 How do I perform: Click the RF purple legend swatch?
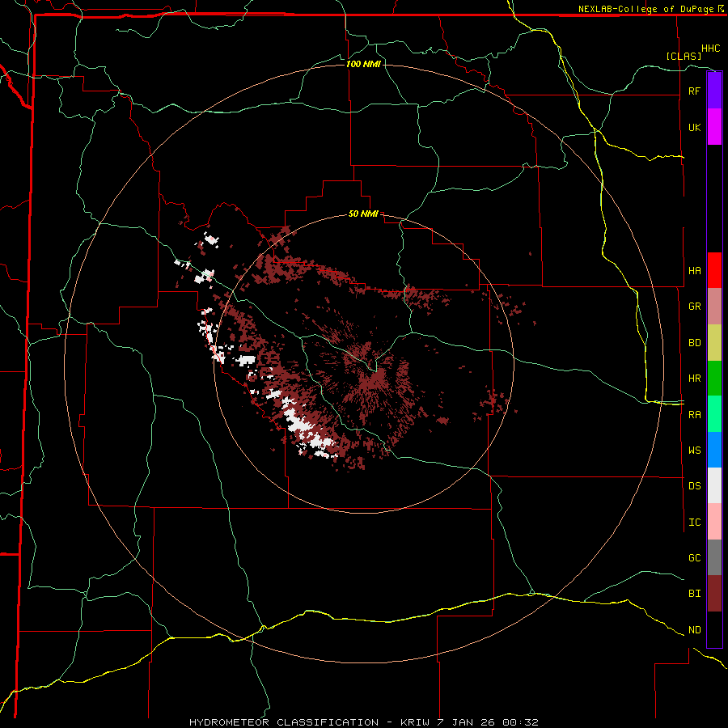[714, 91]
